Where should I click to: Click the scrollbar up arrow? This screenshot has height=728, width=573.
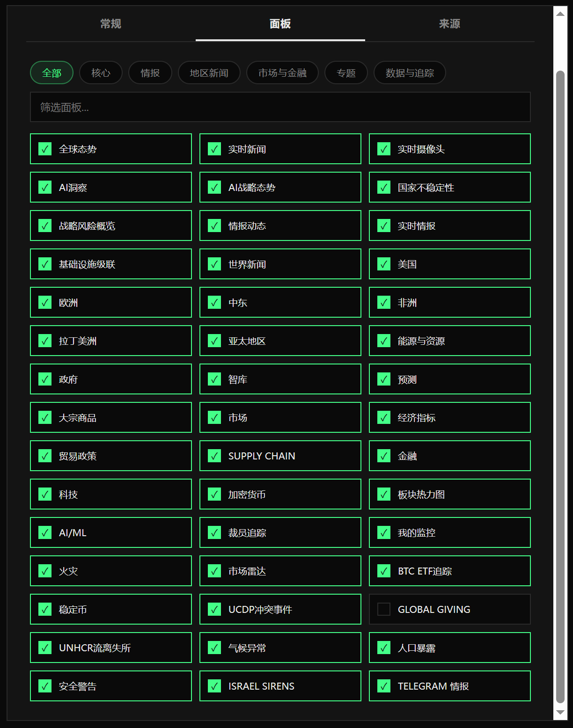[560, 14]
